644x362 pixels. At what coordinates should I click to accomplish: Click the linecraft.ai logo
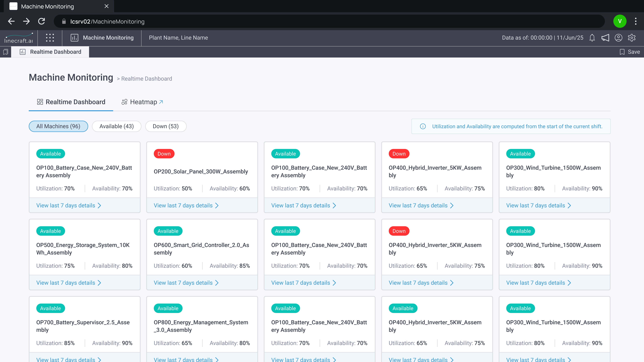click(19, 38)
